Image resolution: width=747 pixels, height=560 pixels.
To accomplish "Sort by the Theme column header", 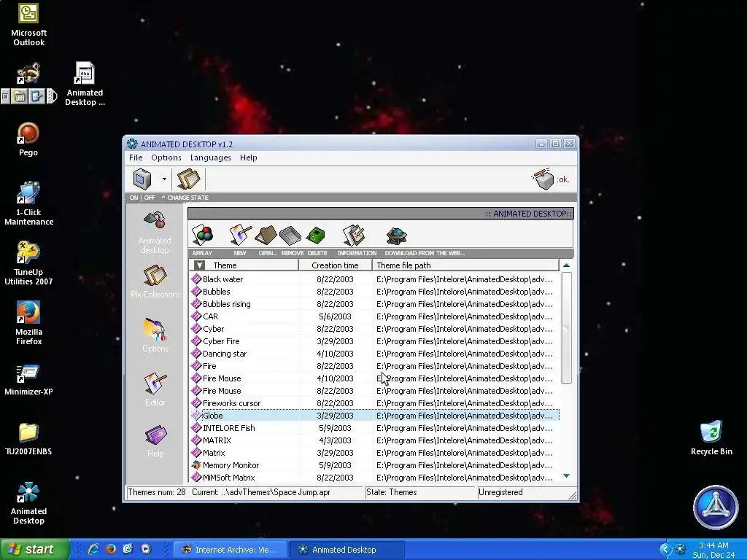I will [244, 265].
